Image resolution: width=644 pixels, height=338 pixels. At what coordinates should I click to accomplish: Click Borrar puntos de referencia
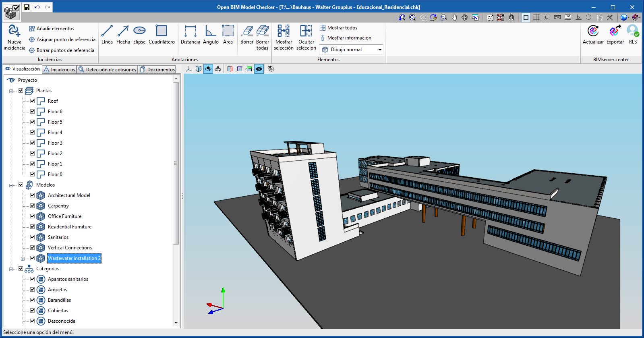pos(62,50)
